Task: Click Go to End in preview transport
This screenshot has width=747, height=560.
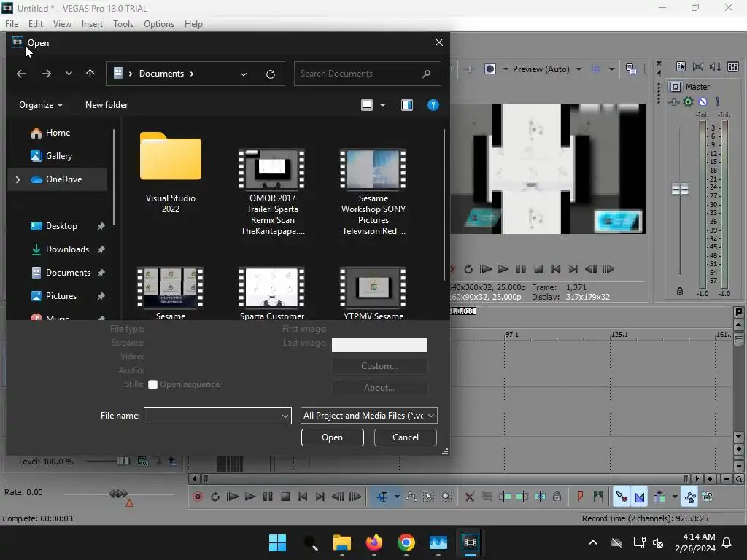Action: coord(573,269)
